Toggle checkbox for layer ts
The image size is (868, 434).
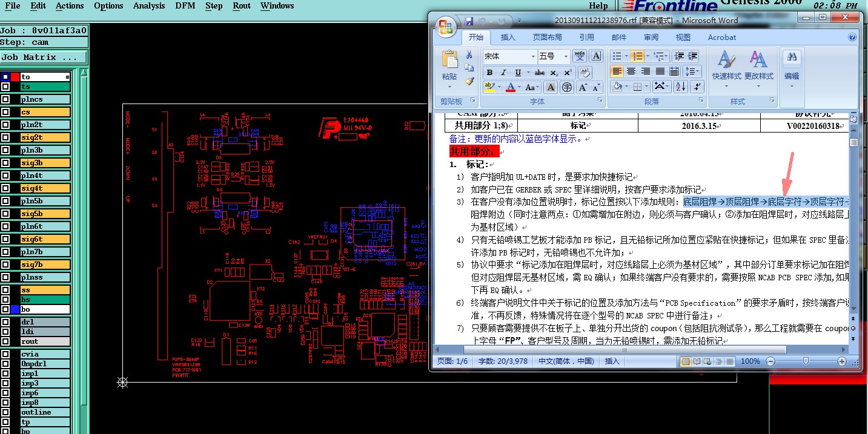point(5,87)
